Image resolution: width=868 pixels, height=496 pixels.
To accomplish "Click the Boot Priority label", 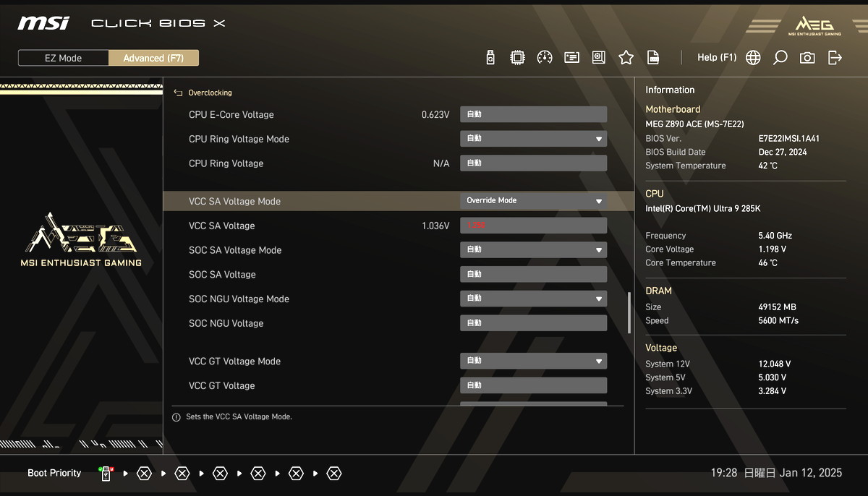I will [x=54, y=473].
